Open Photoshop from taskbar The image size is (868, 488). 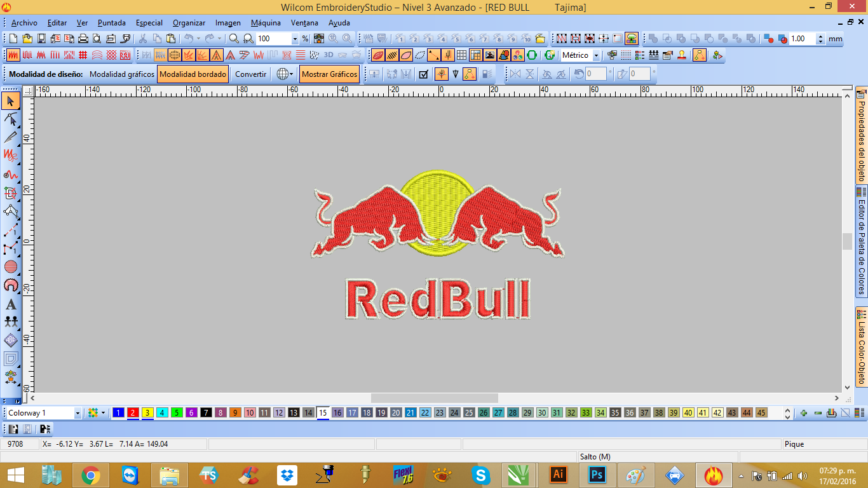[x=597, y=475]
